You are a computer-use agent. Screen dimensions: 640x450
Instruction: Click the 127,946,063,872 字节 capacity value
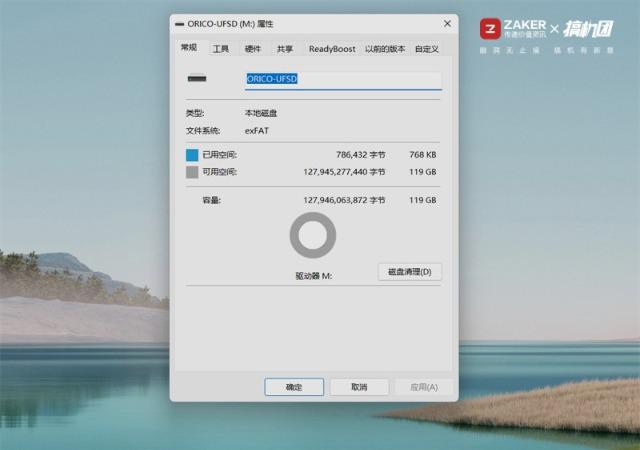(x=344, y=200)
